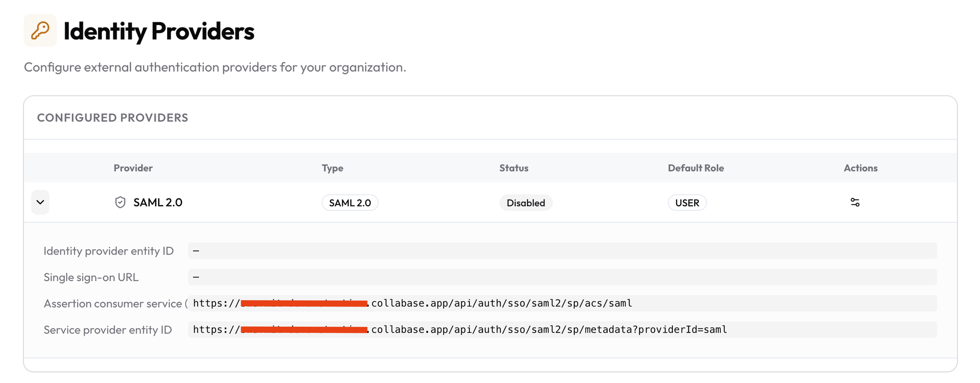Click the shield icon next to SAML 2.0
Image resolution: width=980 pixels, height=383 pixels.
pyautogui.click(x=120, y=202)
